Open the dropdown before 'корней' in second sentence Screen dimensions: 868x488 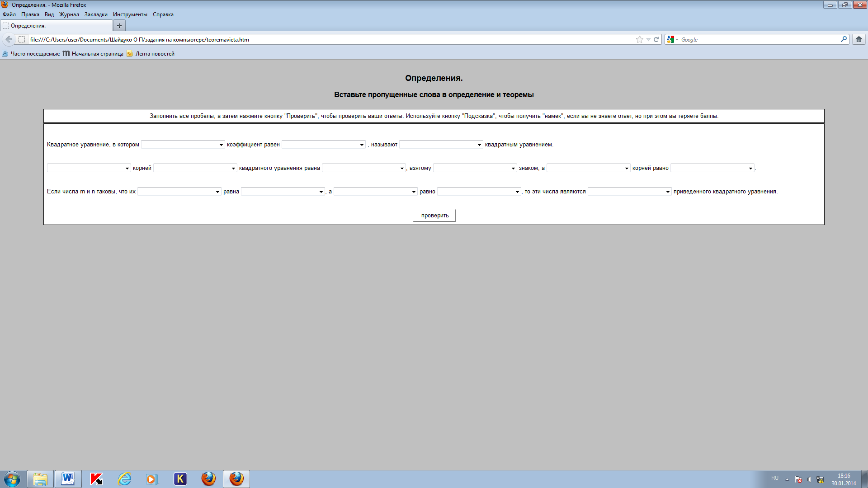pyautogui.click(x=89, y=168)
